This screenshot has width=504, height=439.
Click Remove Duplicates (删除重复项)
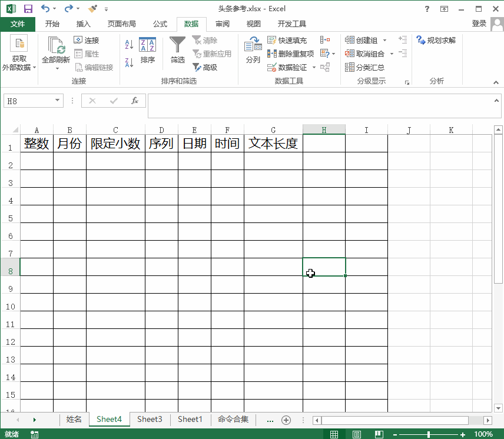point(291,54)
